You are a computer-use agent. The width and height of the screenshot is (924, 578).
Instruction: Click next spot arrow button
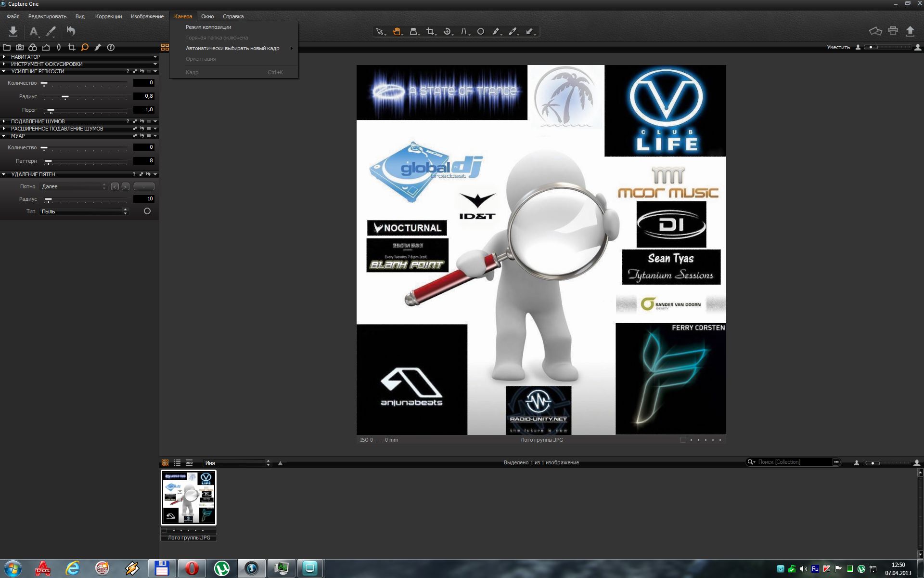pyautogui.click(x=125, y=186)
